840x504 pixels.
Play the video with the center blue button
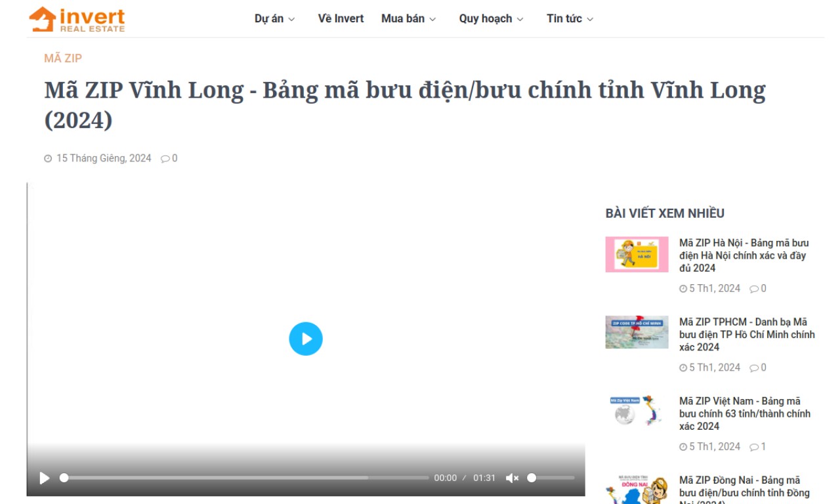coord(306,339)
